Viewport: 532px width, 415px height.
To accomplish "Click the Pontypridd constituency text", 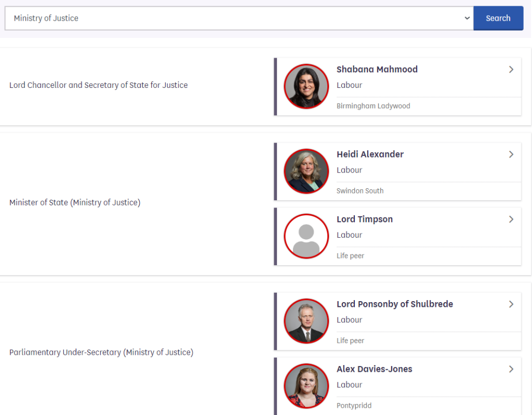I will [x=354, y=406].
